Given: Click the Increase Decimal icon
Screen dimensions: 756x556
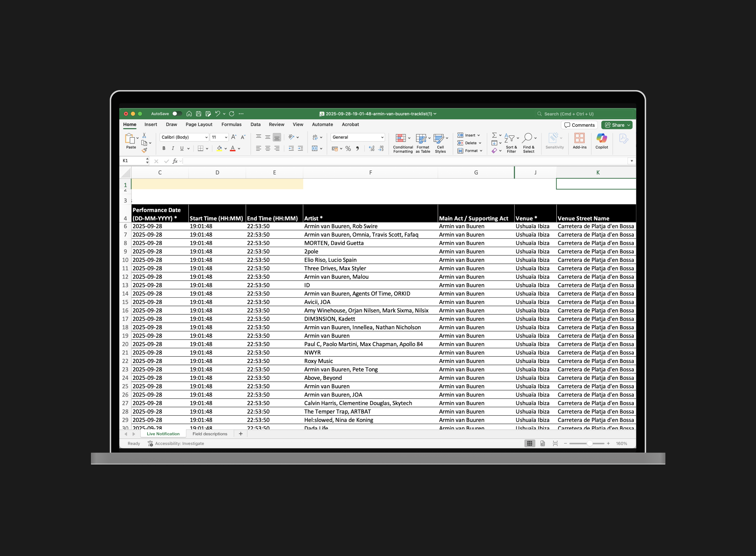Looking at the screenshot, I should click(x=371, y=148).
